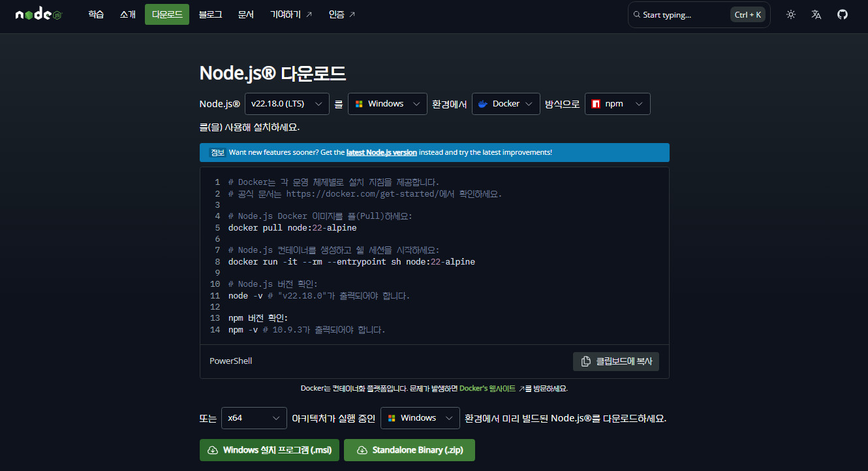Image resolution: width=868 pixels, height=471 pixels.
Task: Click the clipboard copy icon
Action: [585, 361]
